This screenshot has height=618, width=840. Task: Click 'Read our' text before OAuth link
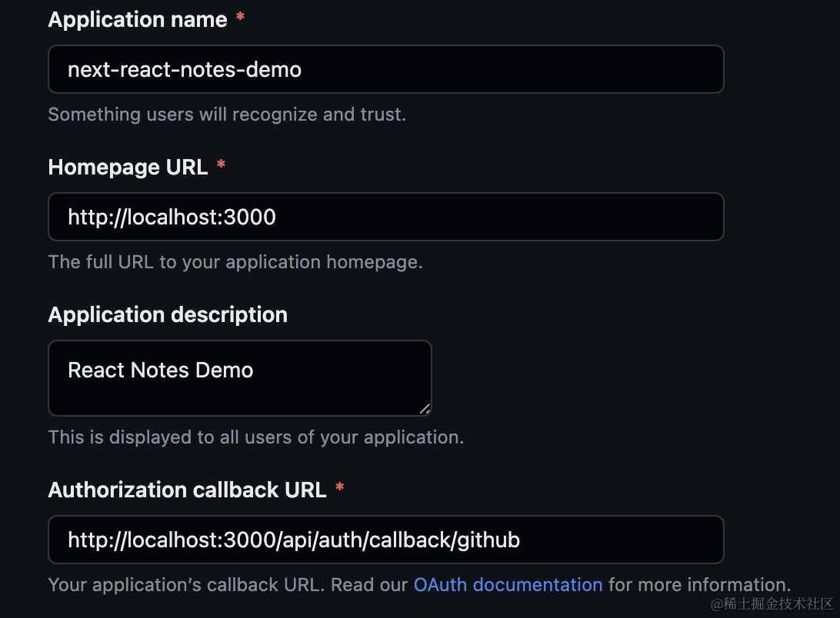point(372,584)
